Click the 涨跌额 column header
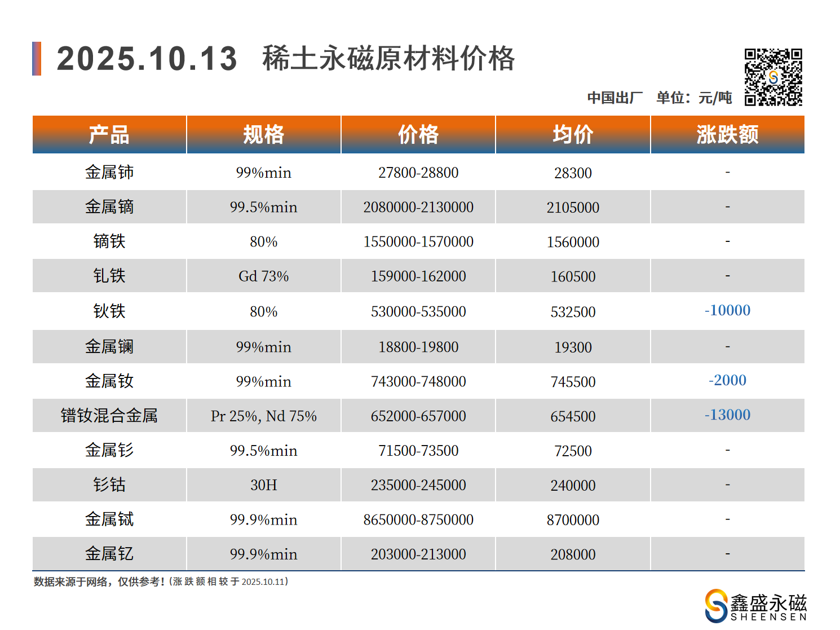This screenshot has height=630, width=840. [727, 135]
